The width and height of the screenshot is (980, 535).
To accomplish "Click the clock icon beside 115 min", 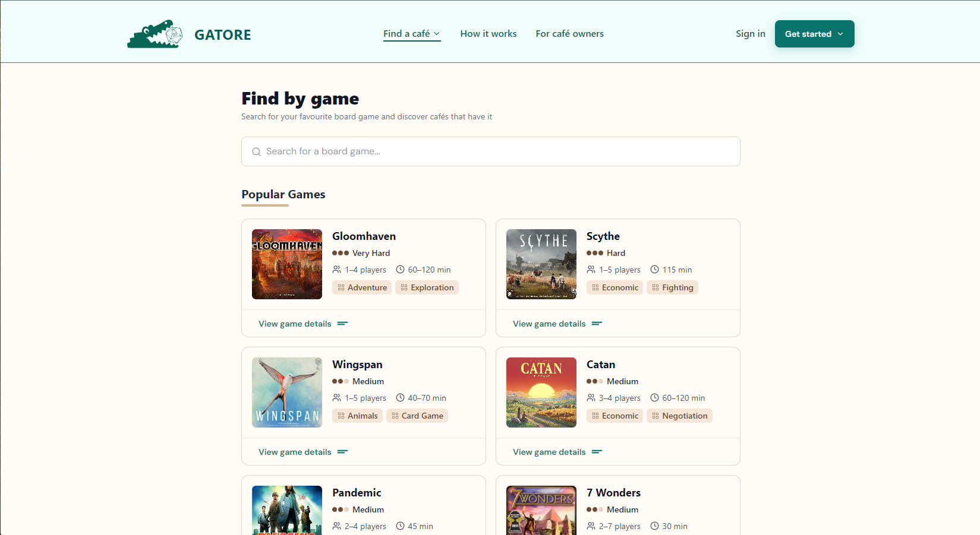I will coord(654,270).
